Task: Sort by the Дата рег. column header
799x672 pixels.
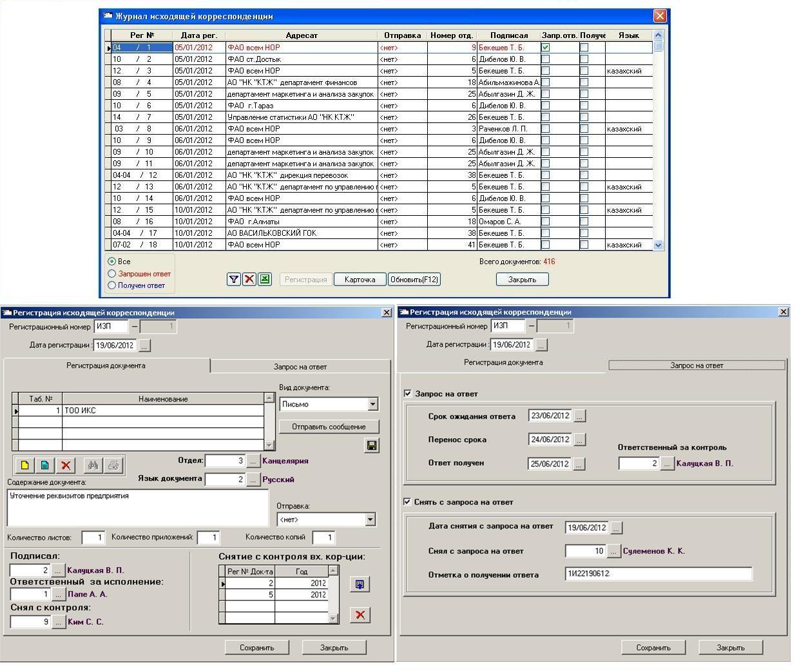Action: pos(199,35)
